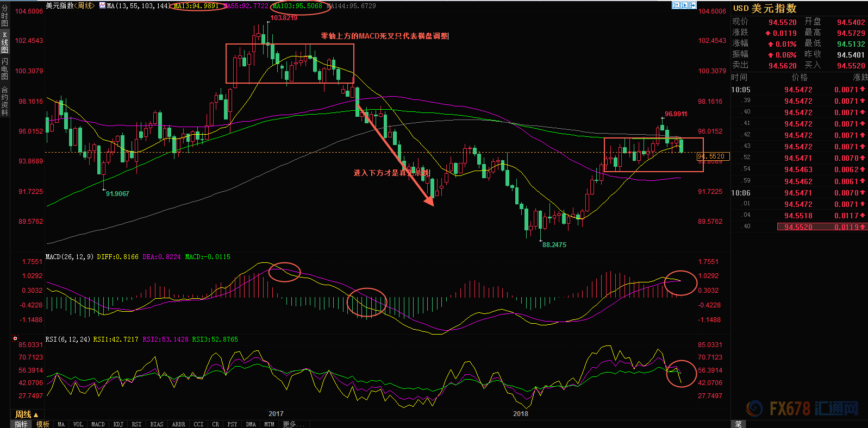Select the 10:06 tick row priced 94.5471

tap(799, 193)
